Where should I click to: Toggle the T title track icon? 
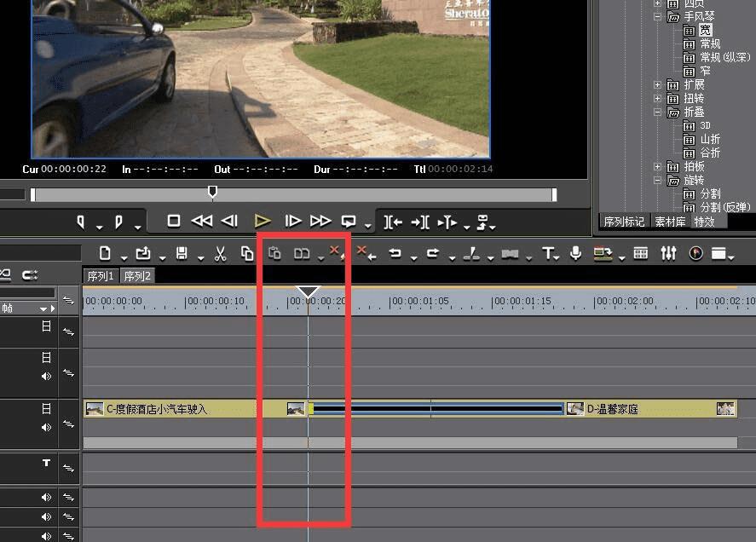[46, 463]
